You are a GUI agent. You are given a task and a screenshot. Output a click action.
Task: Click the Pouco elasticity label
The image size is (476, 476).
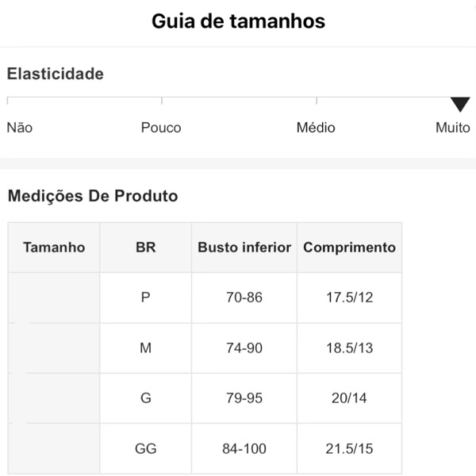[161, 128]
